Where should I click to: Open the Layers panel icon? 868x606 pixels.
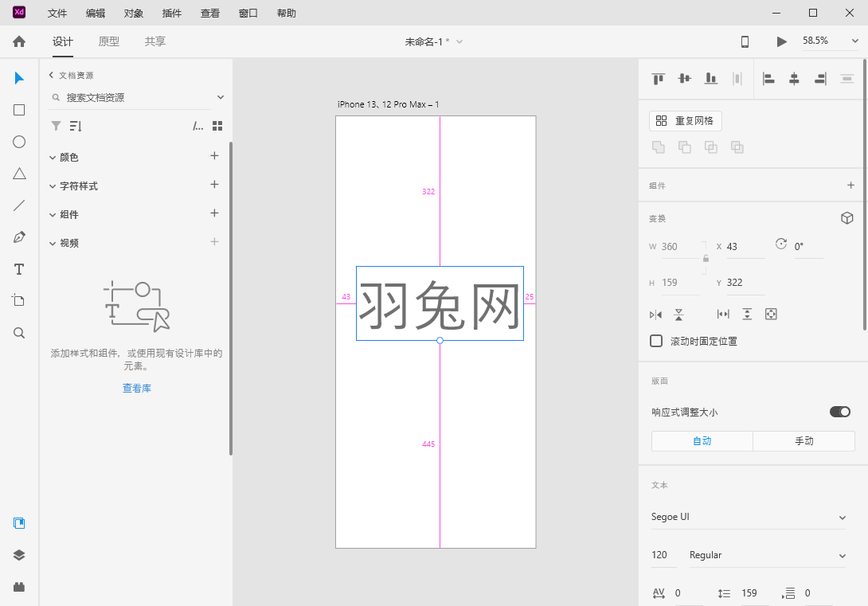[19, 555]
